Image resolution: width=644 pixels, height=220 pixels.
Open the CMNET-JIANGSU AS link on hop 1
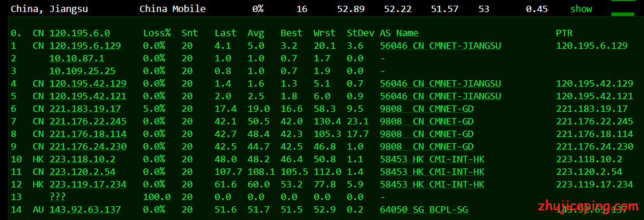click(x=440, y=46)
